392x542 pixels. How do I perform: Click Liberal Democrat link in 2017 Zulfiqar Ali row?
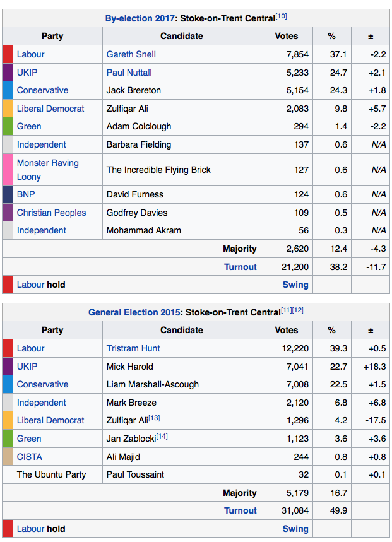pos(50,109)
